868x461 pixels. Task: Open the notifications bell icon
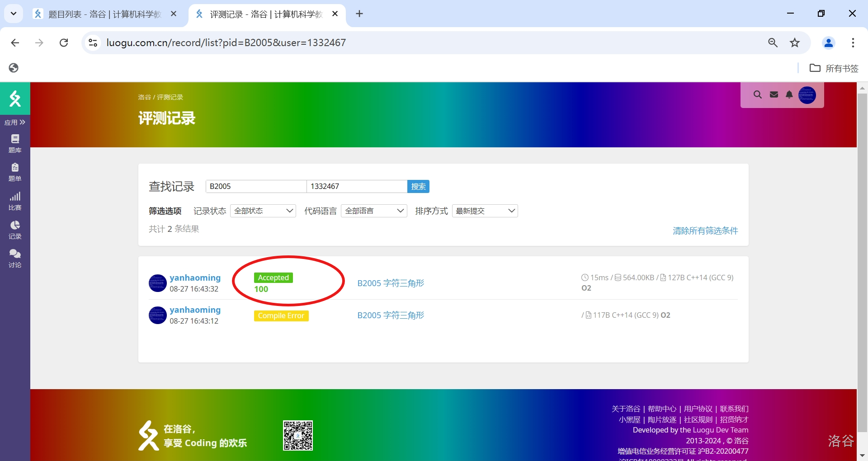[789, 94]
